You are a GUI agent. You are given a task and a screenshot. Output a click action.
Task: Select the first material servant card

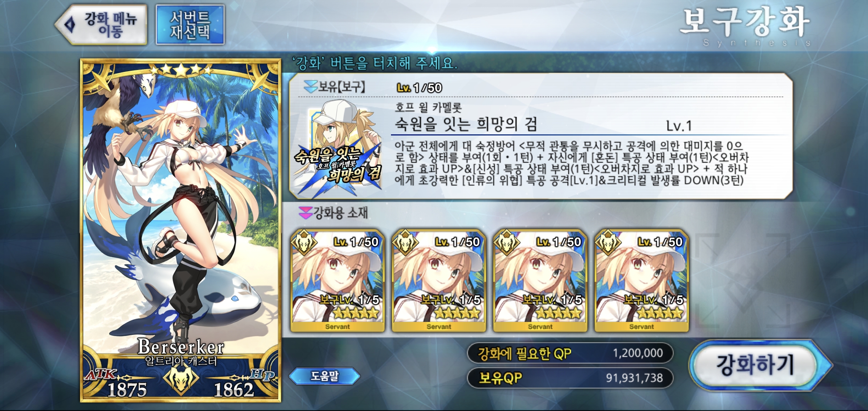tap(338, 280)
